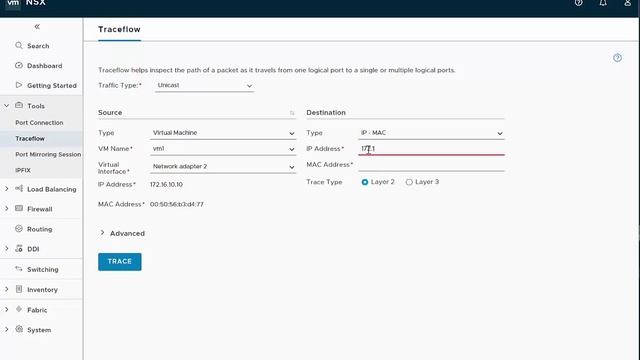
Task: Open the Source Type Virtual Machine dropdown
Action: point(223,133)
